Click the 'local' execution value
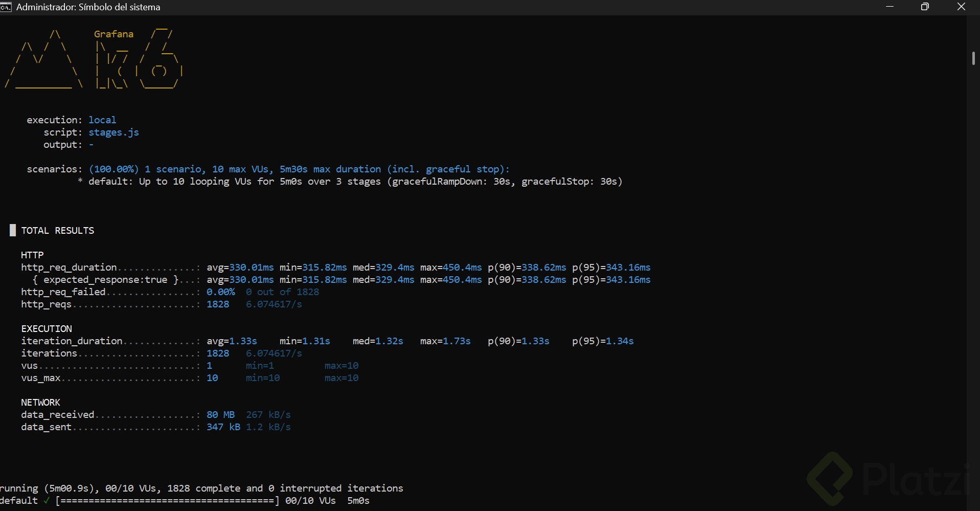Image resolution: width=980 pixels, height=511 pixels. (102, 120)
